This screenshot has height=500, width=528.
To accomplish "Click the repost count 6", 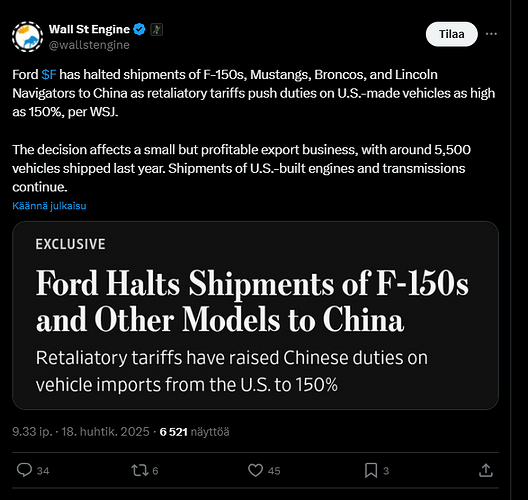I will click(155, 471).
